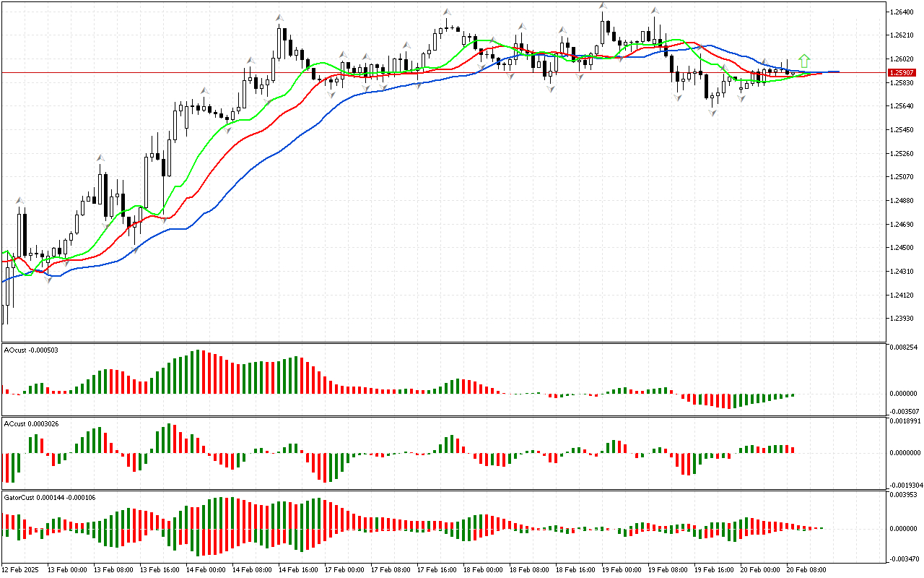Click the 1.24500 price axis label
Viewport: 924px width, 578px height.
point(902,248)
